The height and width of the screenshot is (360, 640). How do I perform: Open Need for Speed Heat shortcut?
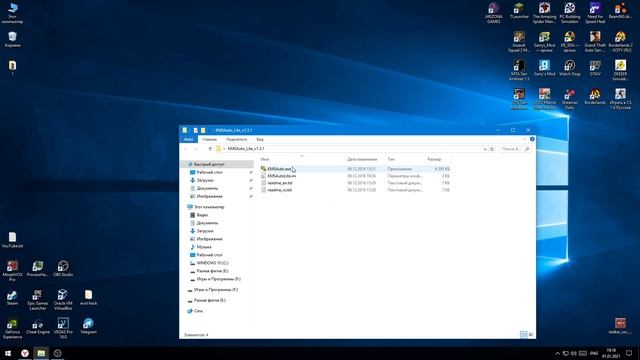tap(595, 13)
